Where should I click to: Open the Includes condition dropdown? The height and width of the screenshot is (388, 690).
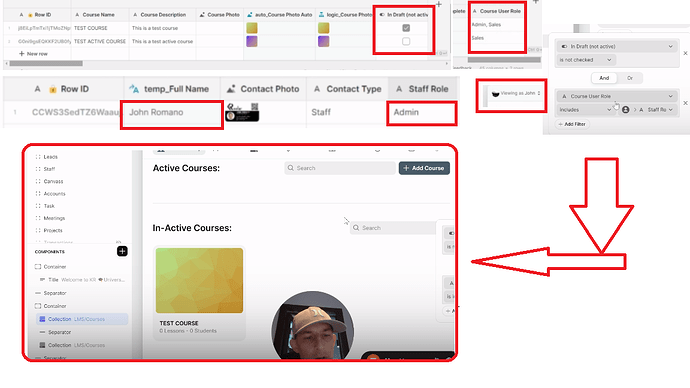pos(585,110)
